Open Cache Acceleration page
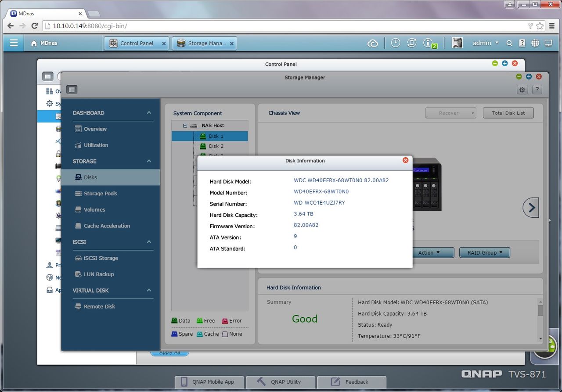Screen dimensions: 562x392 (x=107, y=226)
